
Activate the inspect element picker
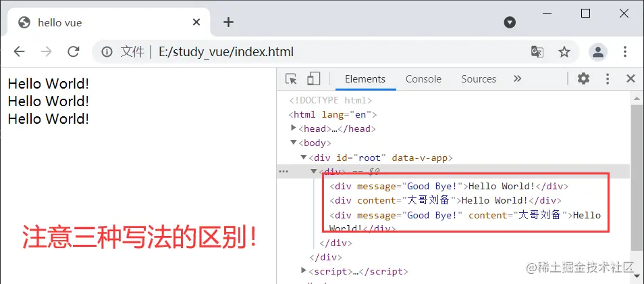pyautogui.click(x=291, y=78)
